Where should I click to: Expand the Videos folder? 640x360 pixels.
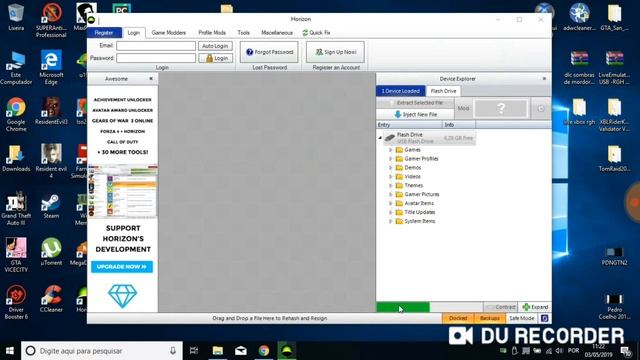[390, 177]
